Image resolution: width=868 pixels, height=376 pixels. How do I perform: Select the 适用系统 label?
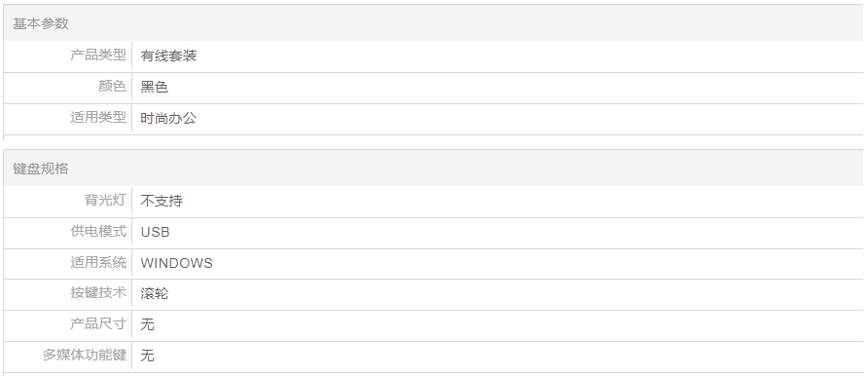[98, 262]
